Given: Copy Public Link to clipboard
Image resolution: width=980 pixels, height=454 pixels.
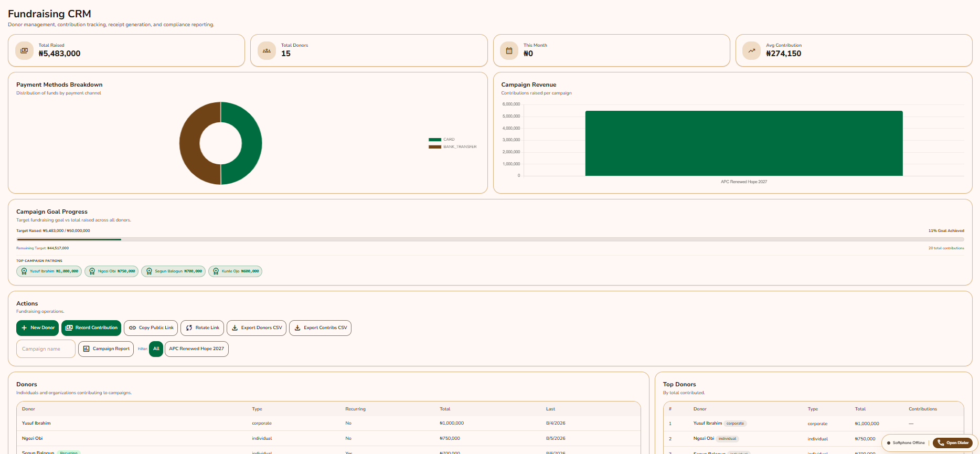Looking at the screenshot, I should pyautogui.click(x=151, y=328).
